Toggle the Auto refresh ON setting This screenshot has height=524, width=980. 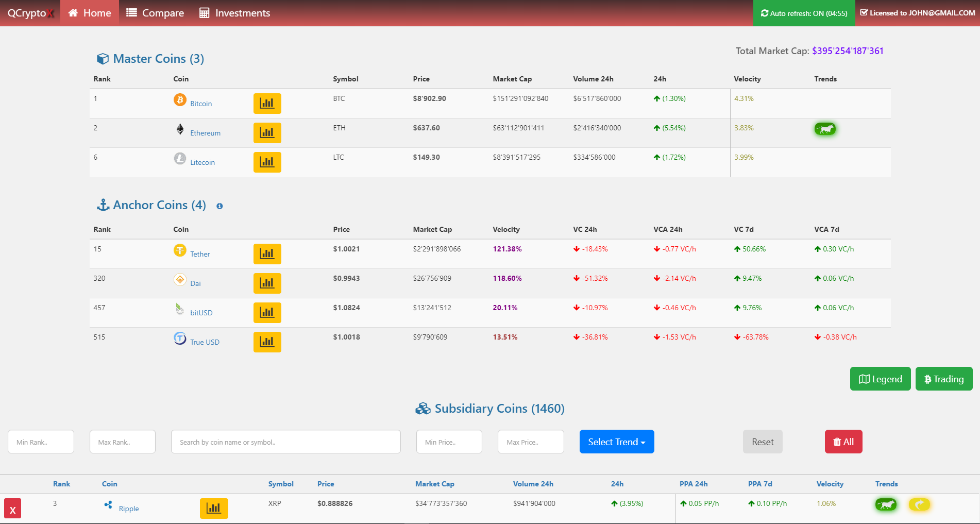point(804,13)
